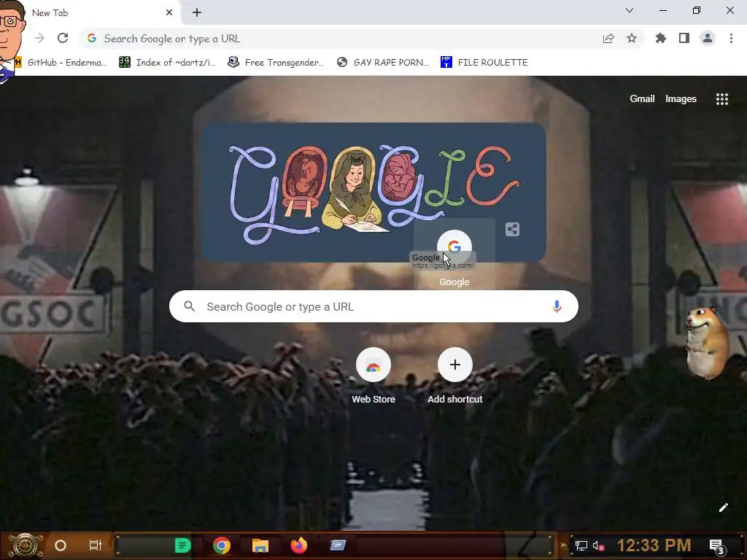The width and height of the screenshot is (747, 560).
Task: Click the hamster desktop pet
Action: [x=707, y=343]
